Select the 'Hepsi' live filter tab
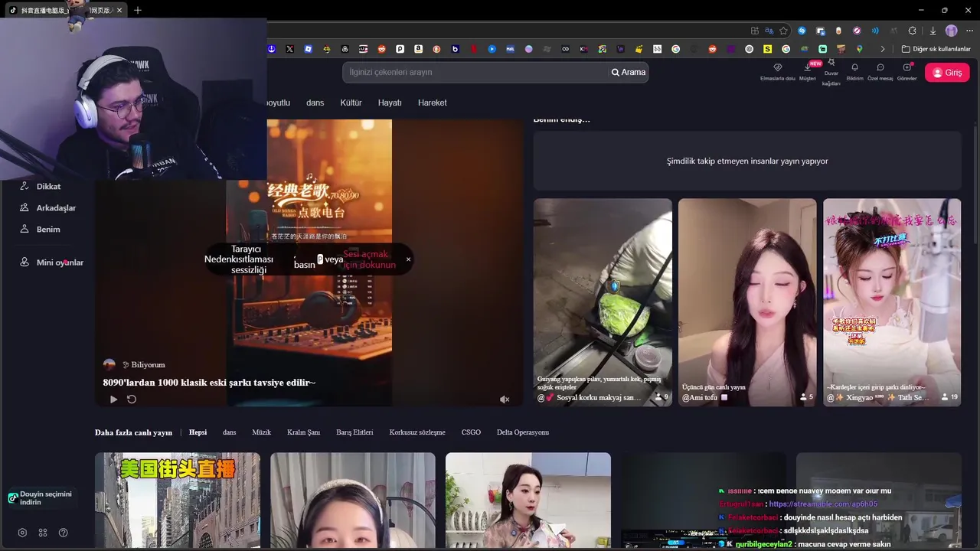 click(x=198, y=432)
